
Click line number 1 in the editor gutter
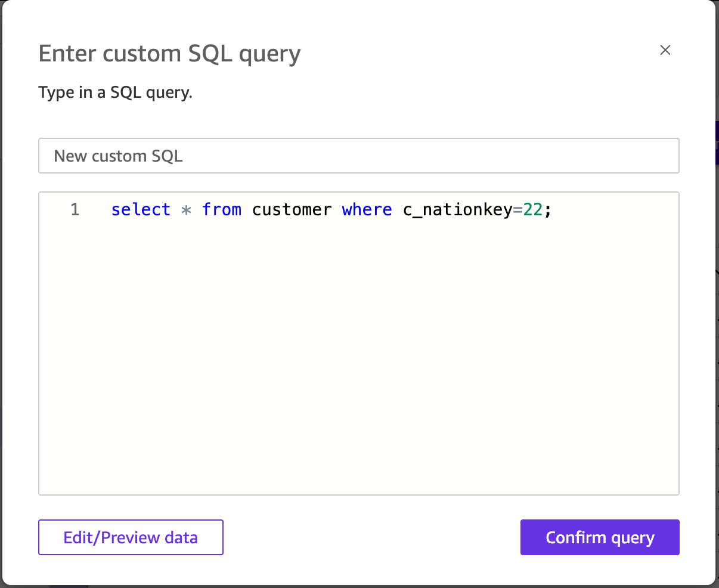(75, 210)
